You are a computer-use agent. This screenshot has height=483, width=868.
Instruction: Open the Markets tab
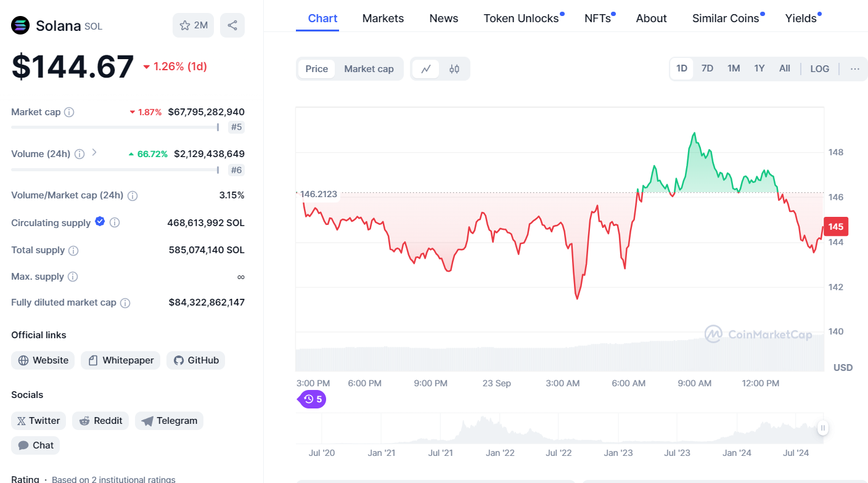(383, 18)
